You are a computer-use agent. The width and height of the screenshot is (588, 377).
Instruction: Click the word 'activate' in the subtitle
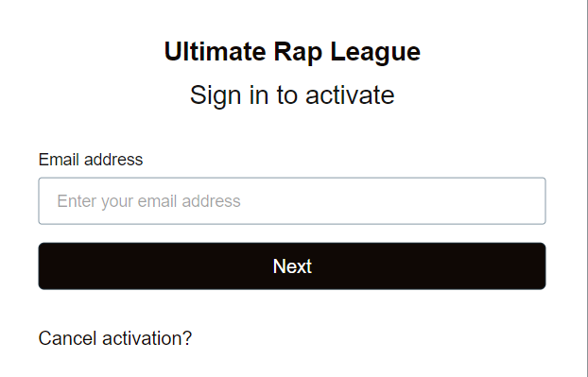[350, 95]
